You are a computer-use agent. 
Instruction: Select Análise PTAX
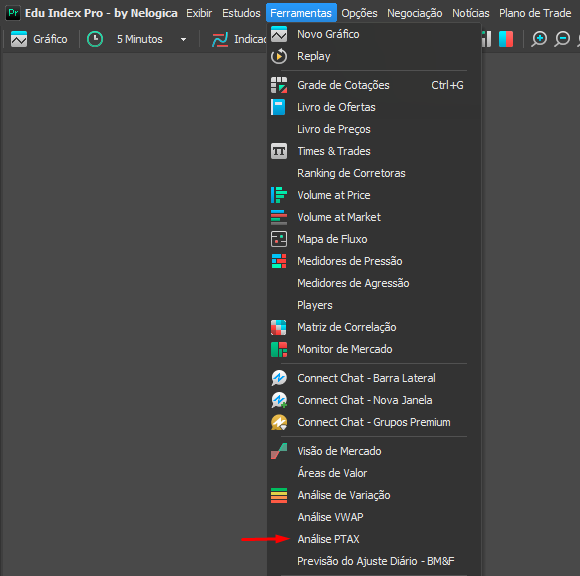click(374, 539)
